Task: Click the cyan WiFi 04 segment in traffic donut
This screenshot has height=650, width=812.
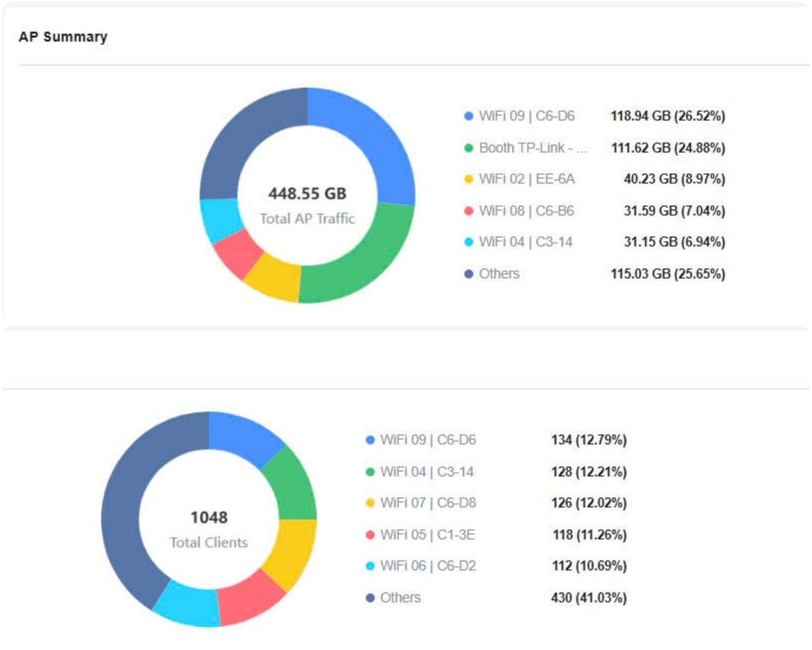Action: pos(221,219)
